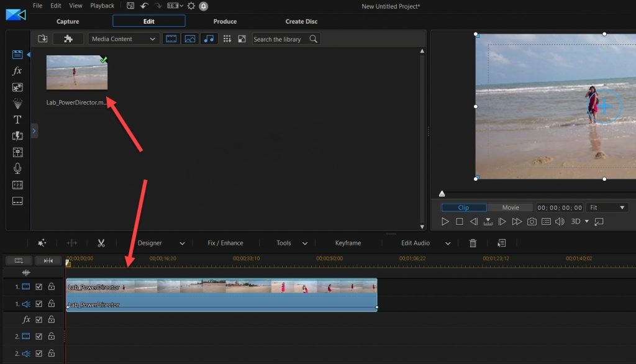636x364 pixels.
Task: Click the preview resize slider handle
Action: tap(442, 193)
